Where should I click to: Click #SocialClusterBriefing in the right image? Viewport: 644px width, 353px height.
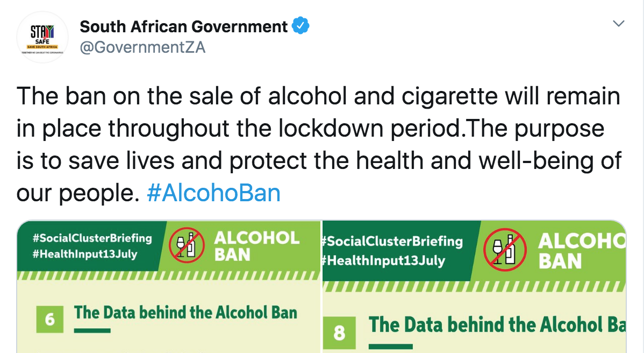tap(392, 241)
